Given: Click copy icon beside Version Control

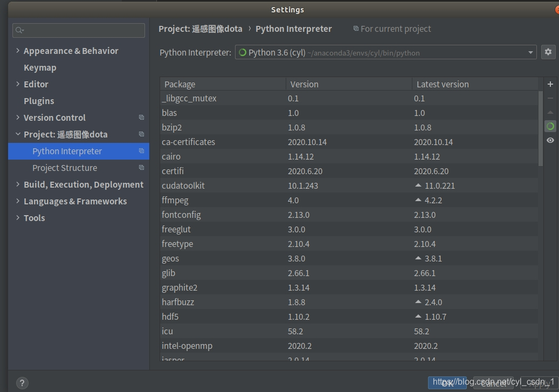Looking at the screenshot, I should click(x=141, y=118).
